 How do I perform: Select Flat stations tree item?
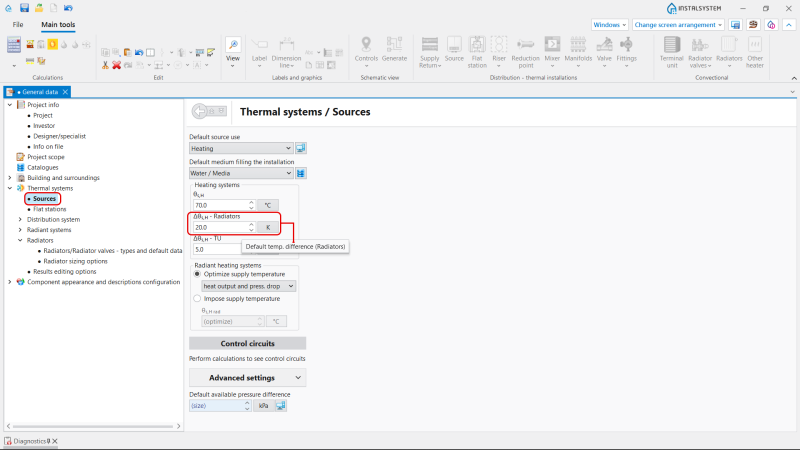pos(49,209)
